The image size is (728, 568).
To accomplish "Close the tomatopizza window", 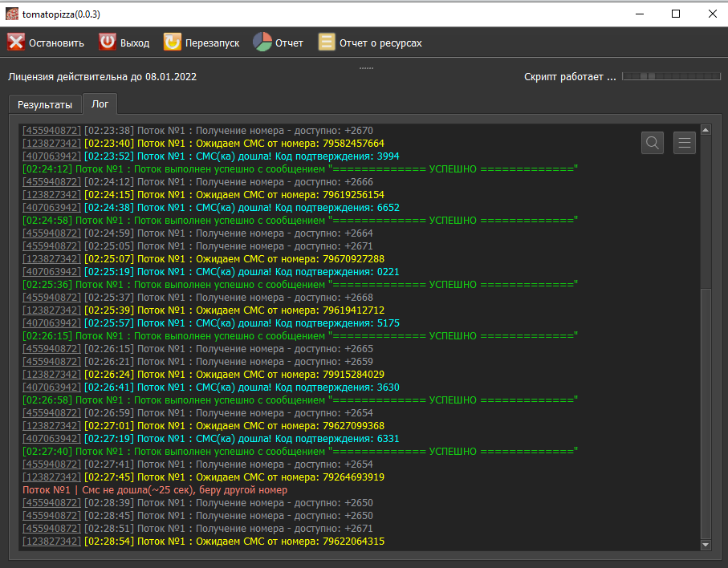I will tap(713, 14).
